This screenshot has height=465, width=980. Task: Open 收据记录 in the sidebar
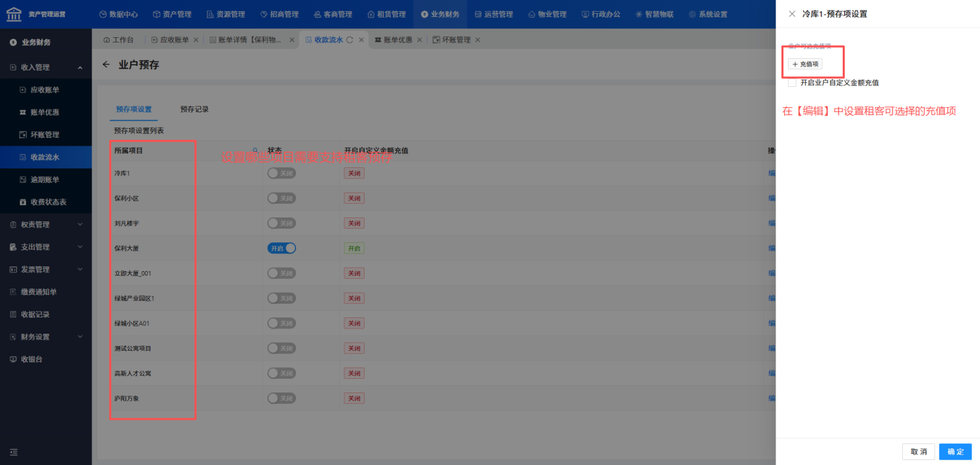click(x=46, y=314)
